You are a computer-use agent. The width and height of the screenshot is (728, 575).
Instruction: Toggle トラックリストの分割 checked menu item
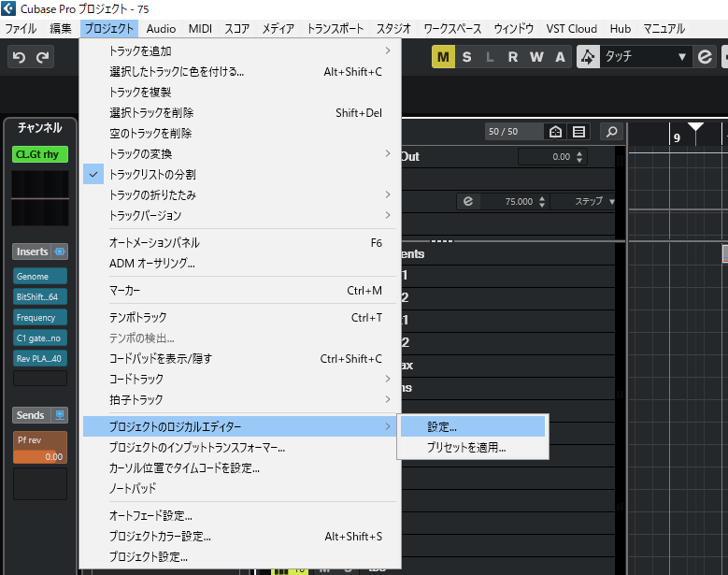(152, 174)
